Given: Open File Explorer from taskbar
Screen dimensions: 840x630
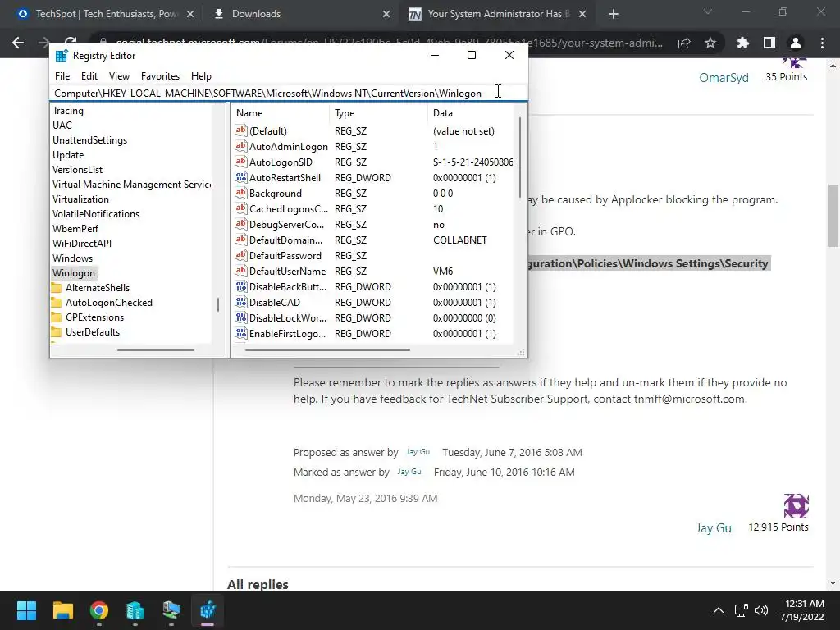Looking at the screenshot, I should [62, 610].
